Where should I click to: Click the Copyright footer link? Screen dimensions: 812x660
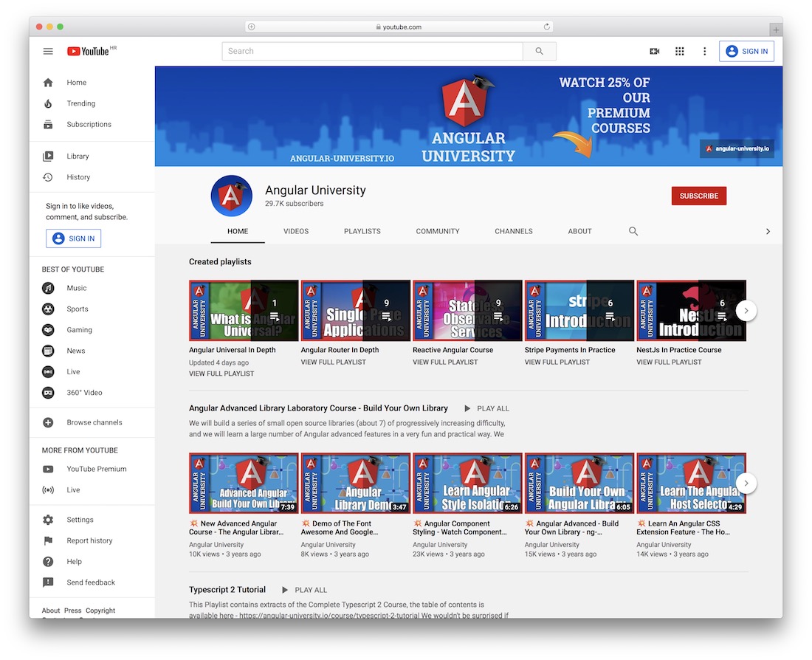pos(100,611)
